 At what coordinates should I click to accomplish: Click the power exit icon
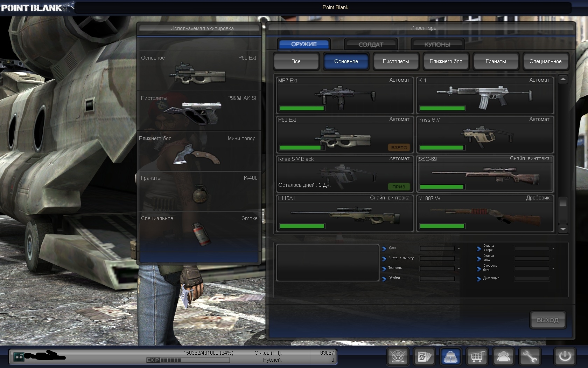(565, 357)
